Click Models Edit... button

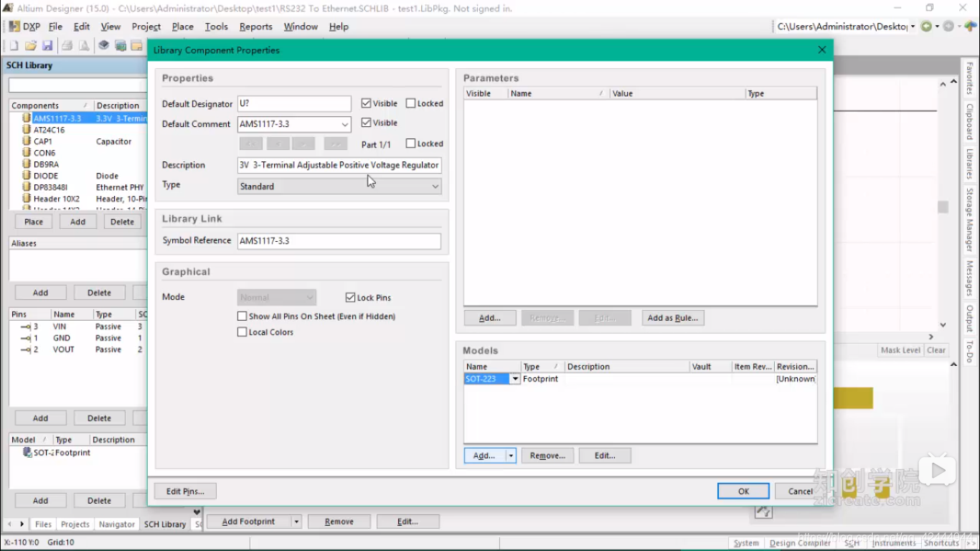(x=605, y=456)
